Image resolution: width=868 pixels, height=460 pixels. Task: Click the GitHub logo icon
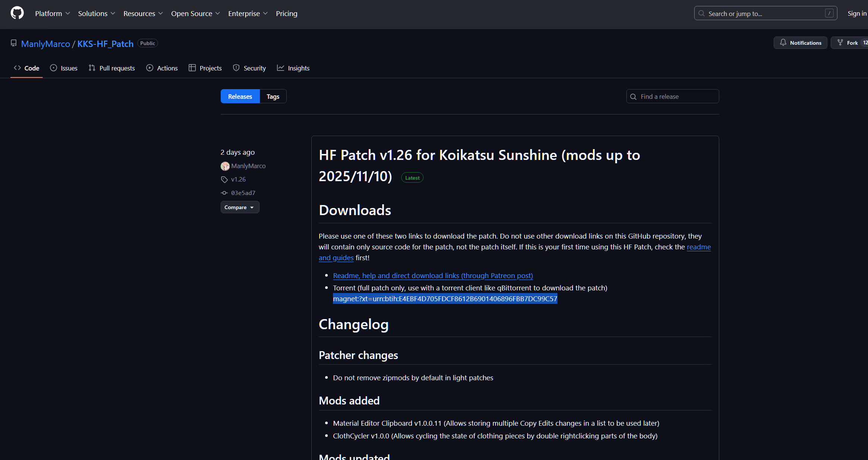click(17, 13)
